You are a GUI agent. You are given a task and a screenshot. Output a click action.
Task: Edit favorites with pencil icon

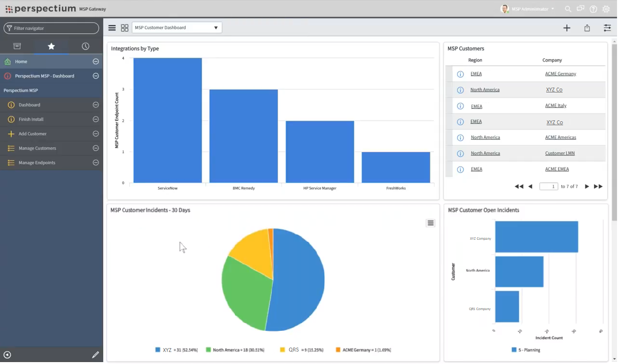pos(95,355)
